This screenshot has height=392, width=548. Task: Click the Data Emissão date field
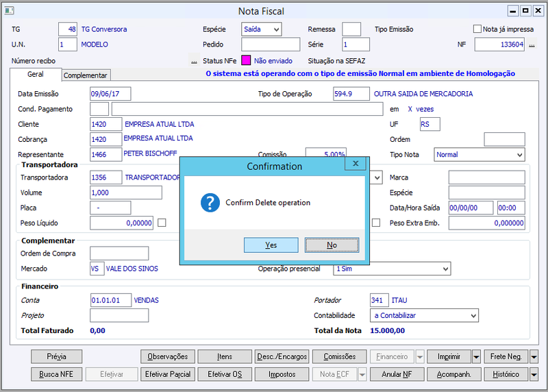(110, 94)
